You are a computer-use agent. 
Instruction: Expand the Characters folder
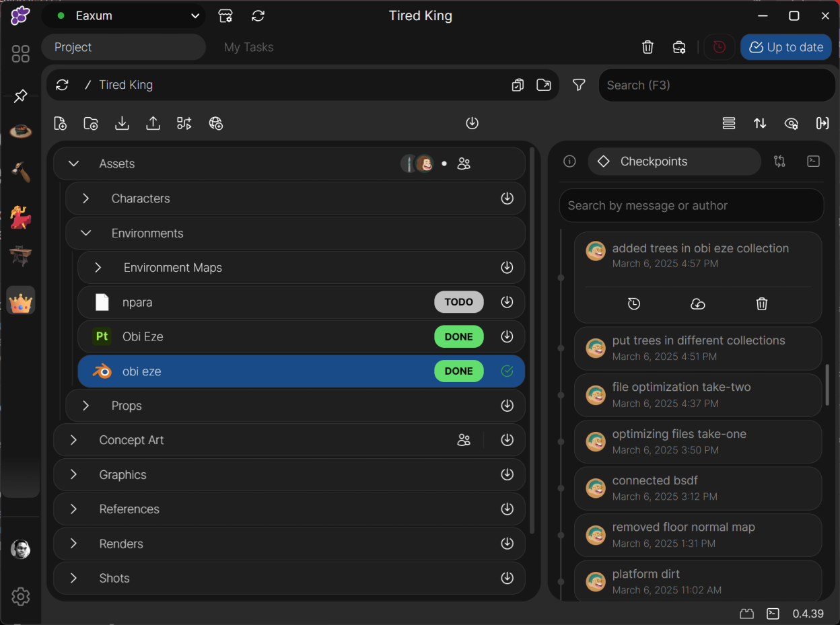click(x=86, y=198)
